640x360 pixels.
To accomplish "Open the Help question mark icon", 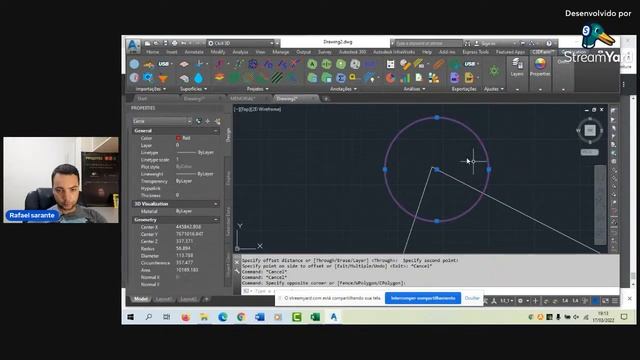I will click(x=549, y=43).
